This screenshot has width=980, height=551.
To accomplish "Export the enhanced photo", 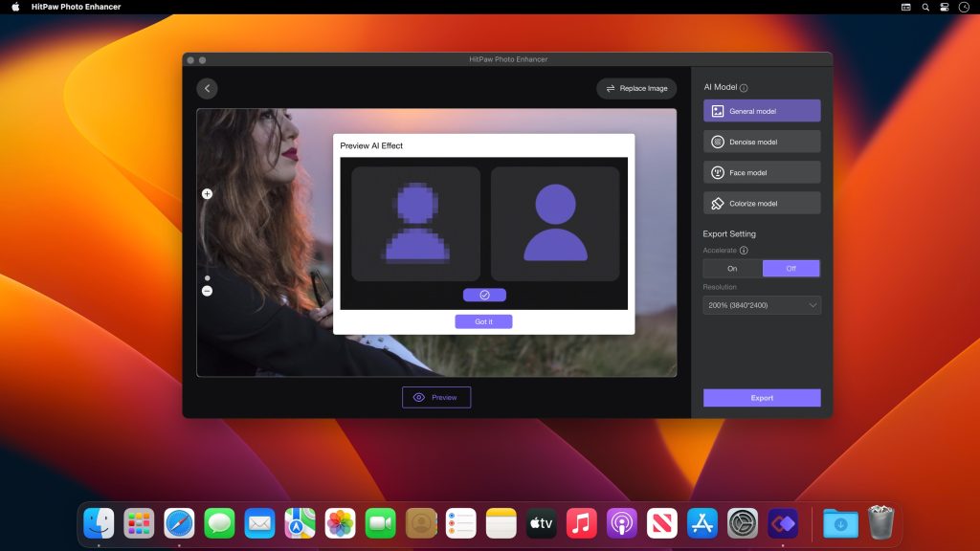I will click(x=762, y=397).
